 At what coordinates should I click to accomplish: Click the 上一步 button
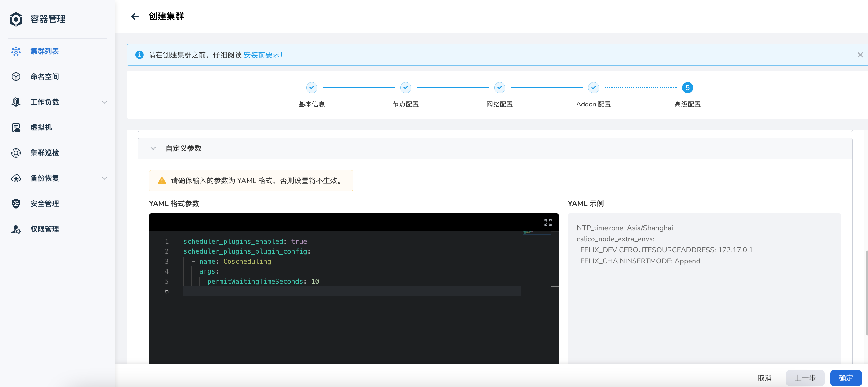[x=805, y=377]
